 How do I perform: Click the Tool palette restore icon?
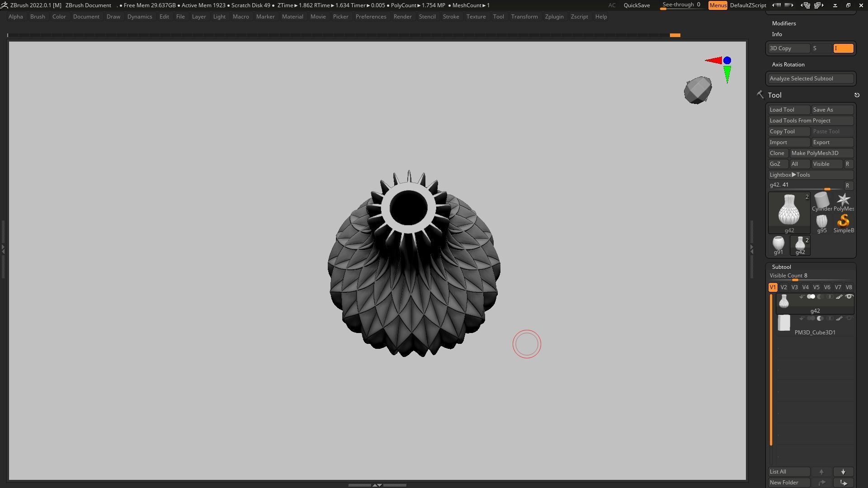857,95
